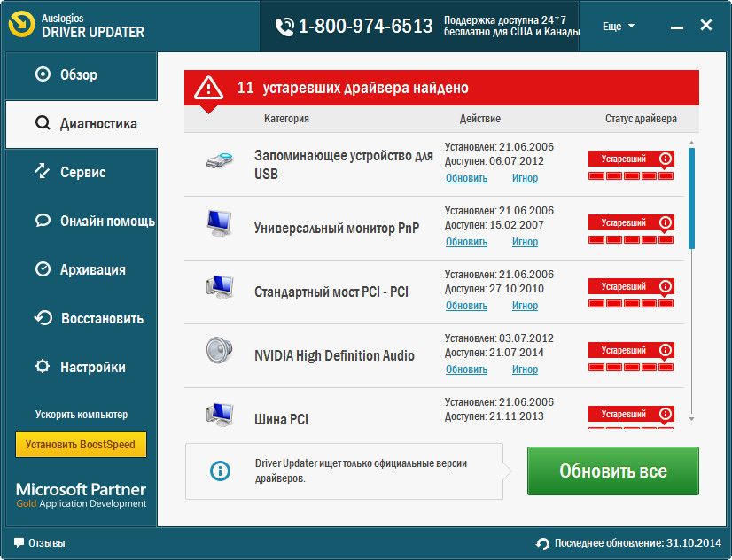
Task: Click the Отзывы speech bubble icon
Action: 19,543
